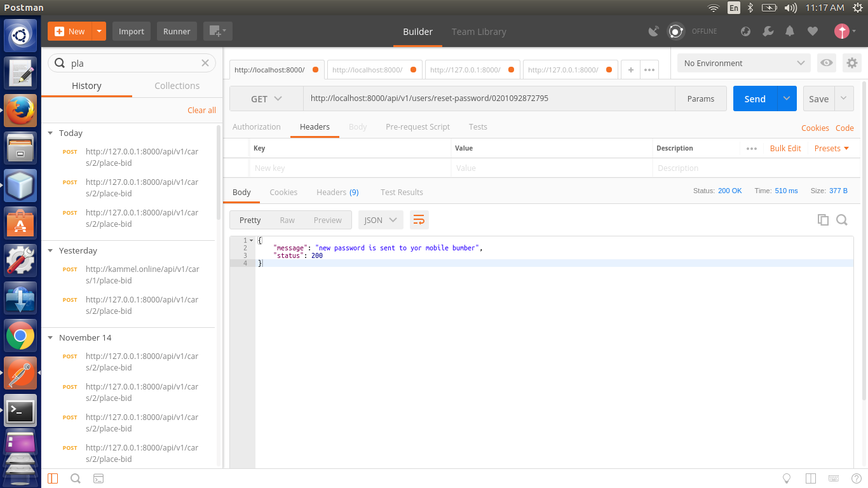This screenshot has width=868, height=488.
Task: Open the Test Results tab
Action: tap(402, 192)
